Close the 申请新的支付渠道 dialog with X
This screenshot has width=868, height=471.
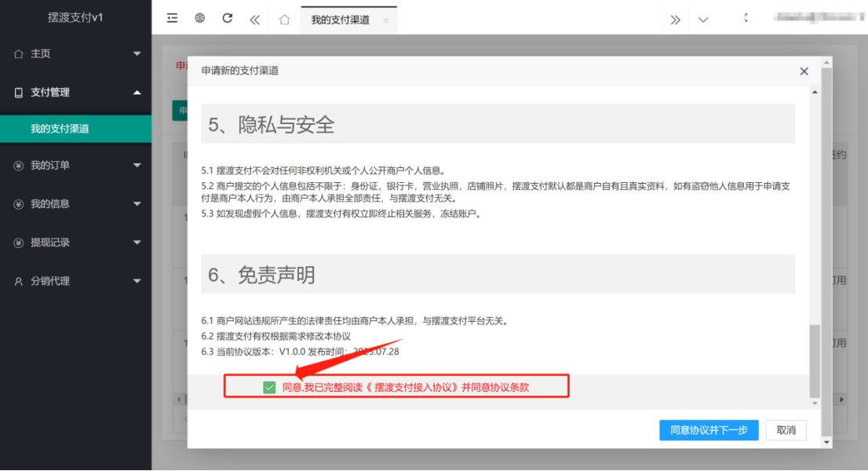[804, 71]
